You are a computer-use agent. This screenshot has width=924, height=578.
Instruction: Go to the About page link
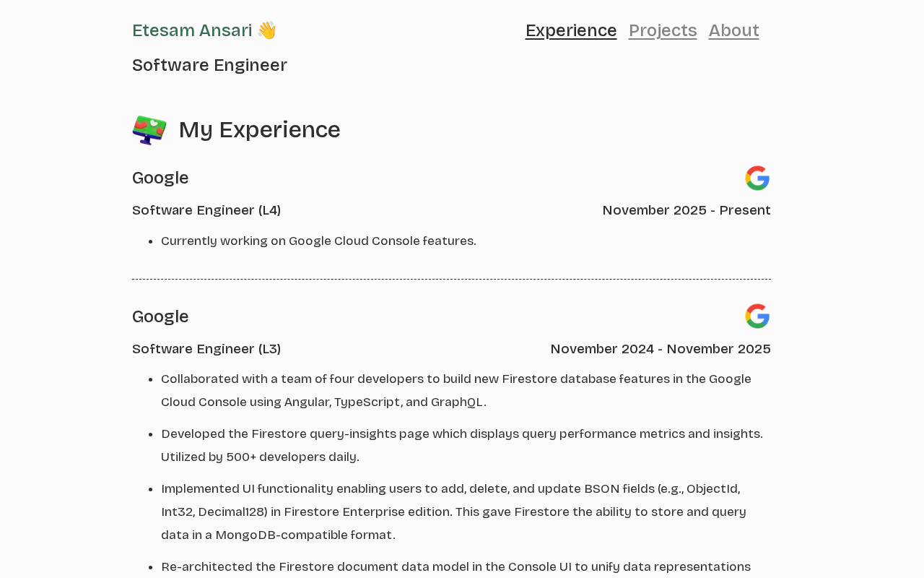pyautogui.click(x=733, y=30)
